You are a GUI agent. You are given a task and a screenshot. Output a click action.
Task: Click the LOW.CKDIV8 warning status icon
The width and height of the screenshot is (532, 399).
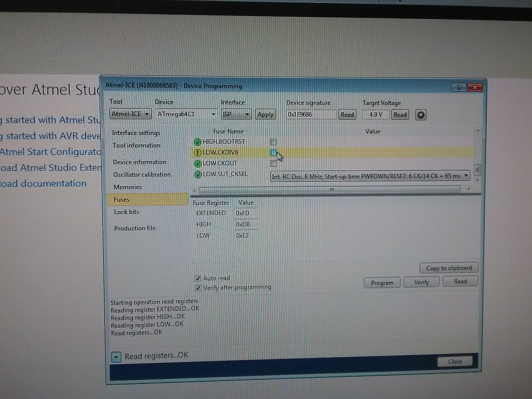click(197, 152)
